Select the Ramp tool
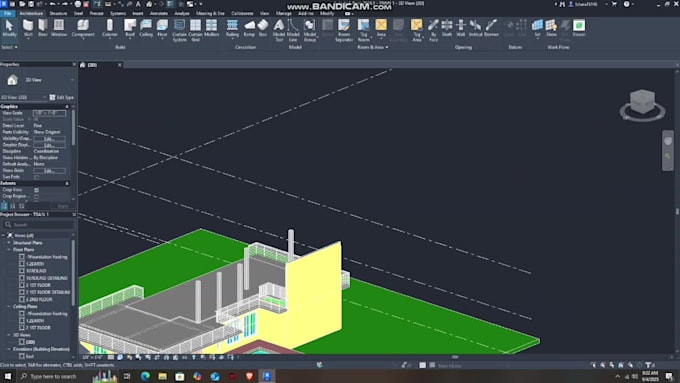This screenshot has width=680, height=383. tap(249, 28)
